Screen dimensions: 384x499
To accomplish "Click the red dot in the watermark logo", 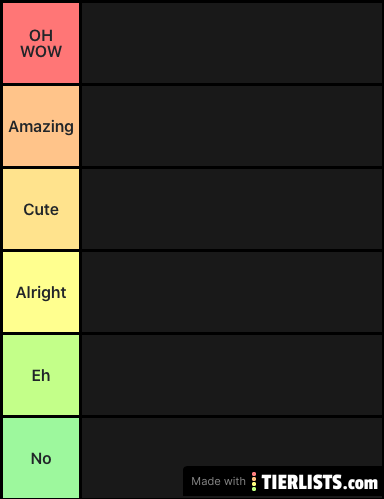I will [x=254, y=474].
